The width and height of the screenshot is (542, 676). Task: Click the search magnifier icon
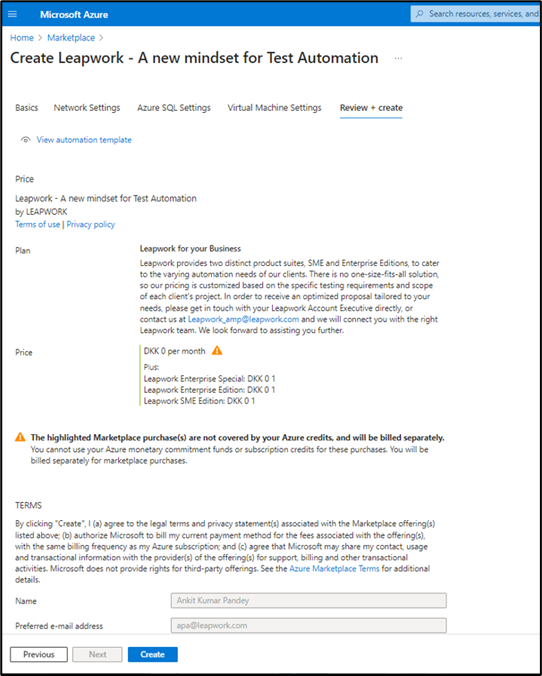[x=420, y=14]
